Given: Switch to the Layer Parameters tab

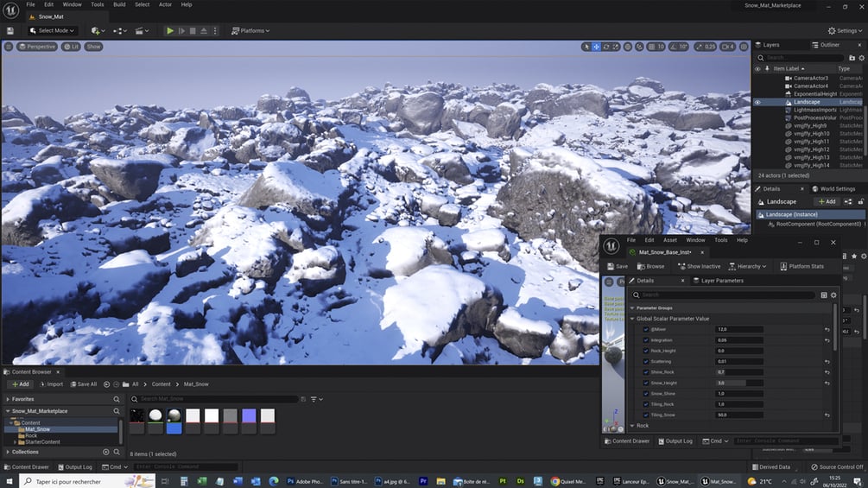Looking at the screenshot, I should point(718,281).
